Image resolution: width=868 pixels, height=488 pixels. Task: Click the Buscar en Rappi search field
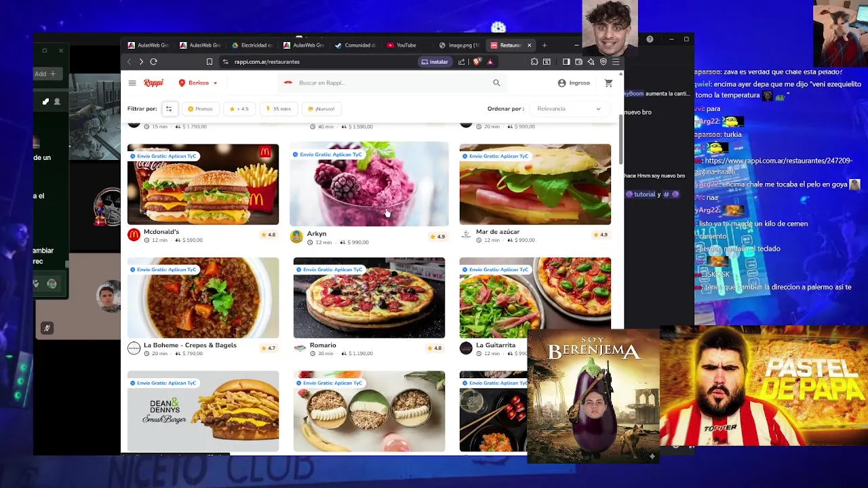[x=393, y=83]
